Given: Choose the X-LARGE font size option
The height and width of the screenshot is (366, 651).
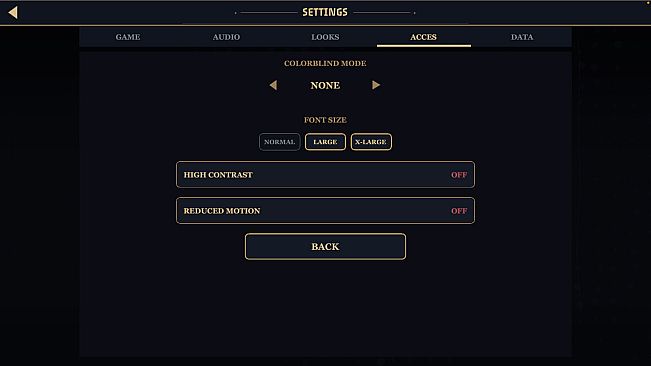Looking at the screenshot, I should tap(371, 142).
